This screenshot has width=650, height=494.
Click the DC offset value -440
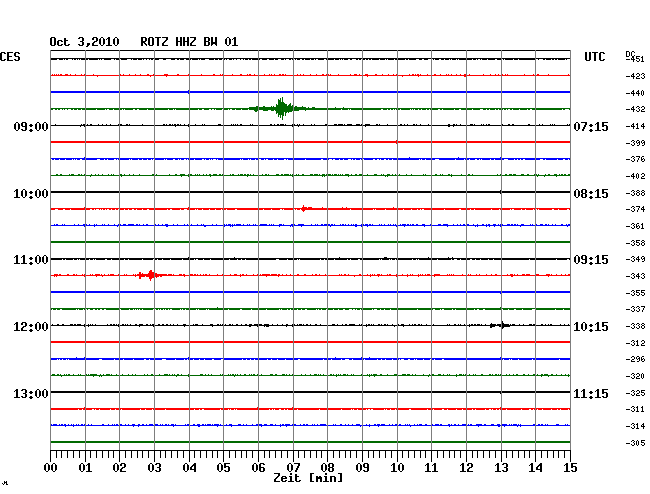(635, 93)
